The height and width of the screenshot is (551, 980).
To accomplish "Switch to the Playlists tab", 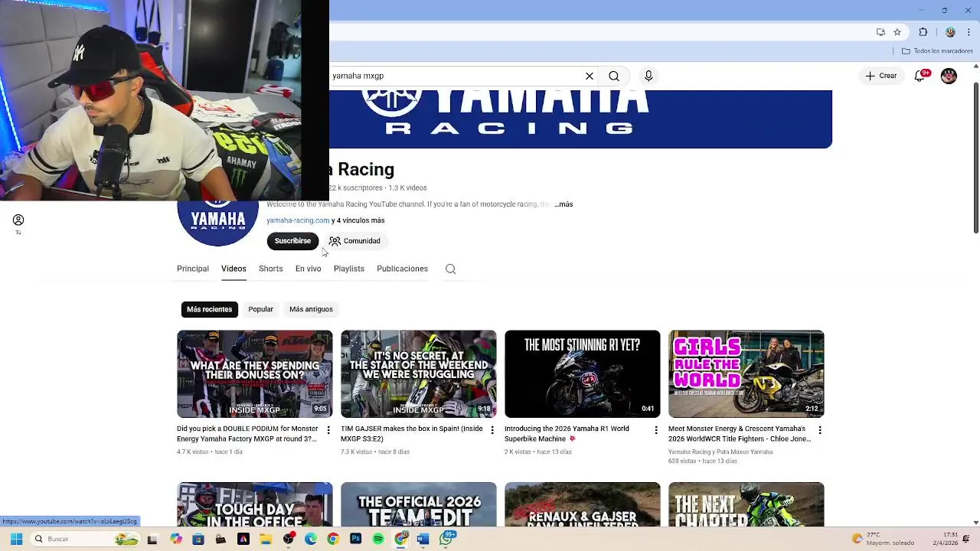I will tap(349, 269).
